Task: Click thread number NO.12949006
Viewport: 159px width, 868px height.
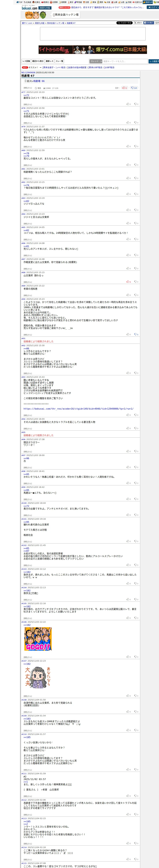Action: point(28,72)
